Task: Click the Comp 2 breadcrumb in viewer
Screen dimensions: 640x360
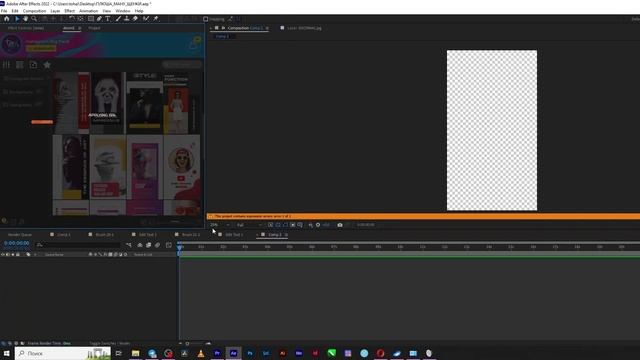Action: pos(222,36)
